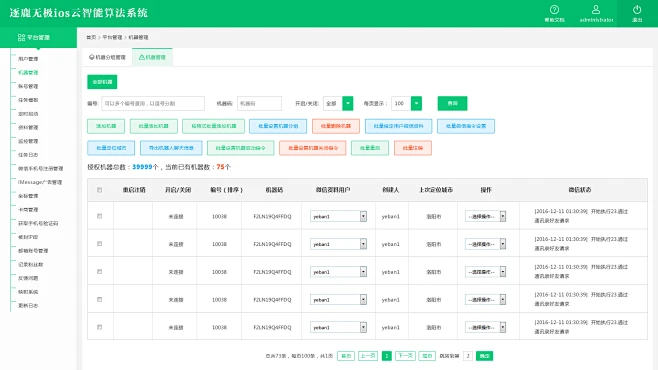Viewport: 658px width, 370px height.
Task: Go to 尾页 in pagination
Action: click(x=427, y=356)
